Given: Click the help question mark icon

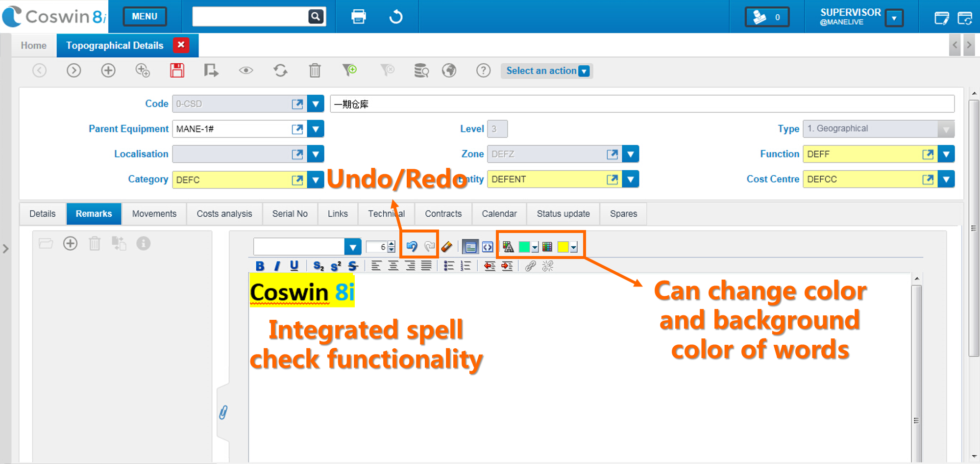Looking at the screenshot, I should [x=483, y=71].
